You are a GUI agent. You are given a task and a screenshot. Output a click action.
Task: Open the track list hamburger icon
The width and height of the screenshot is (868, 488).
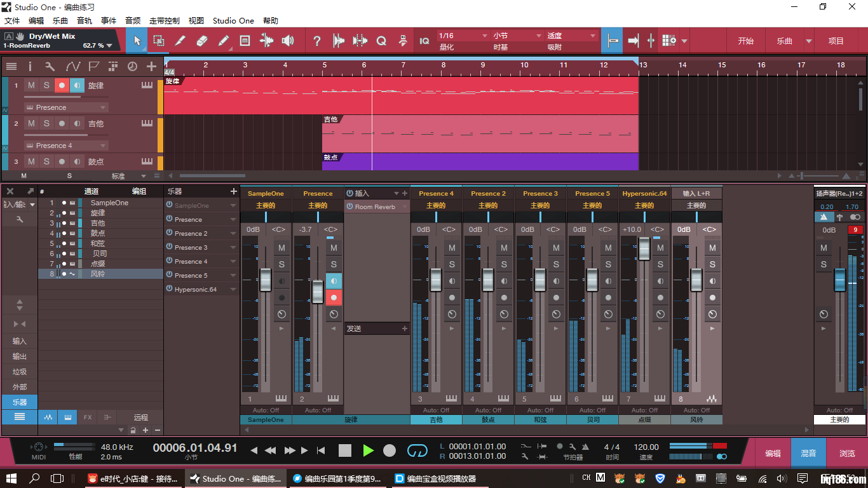coord(11,66)
